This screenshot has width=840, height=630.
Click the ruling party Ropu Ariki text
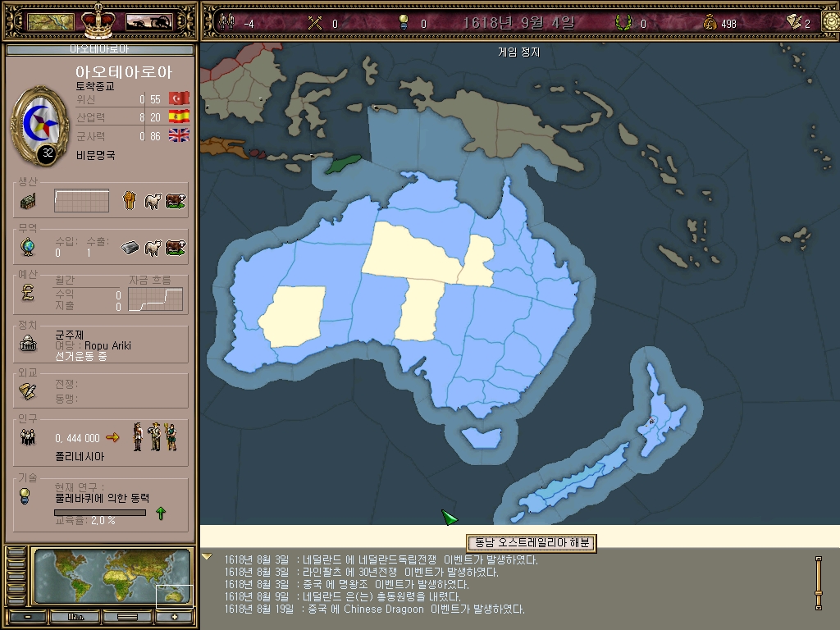[107, 345]
